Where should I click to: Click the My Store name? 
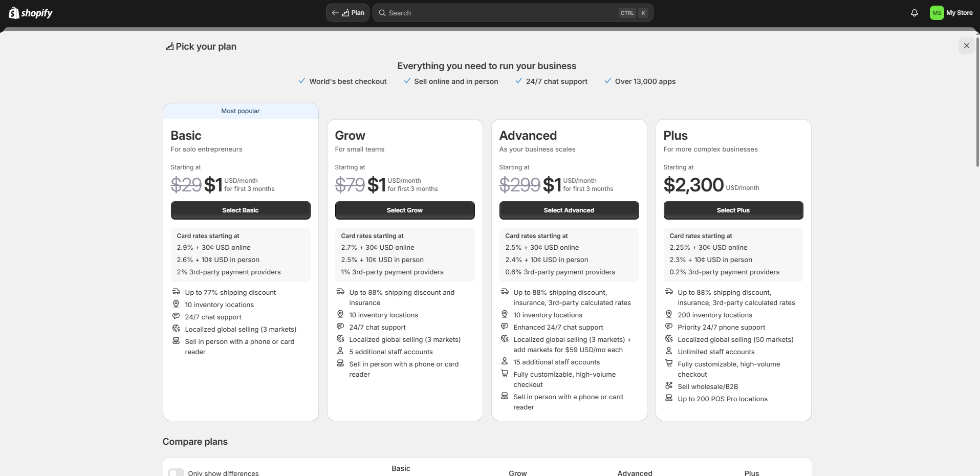click(x=960, y=13)
